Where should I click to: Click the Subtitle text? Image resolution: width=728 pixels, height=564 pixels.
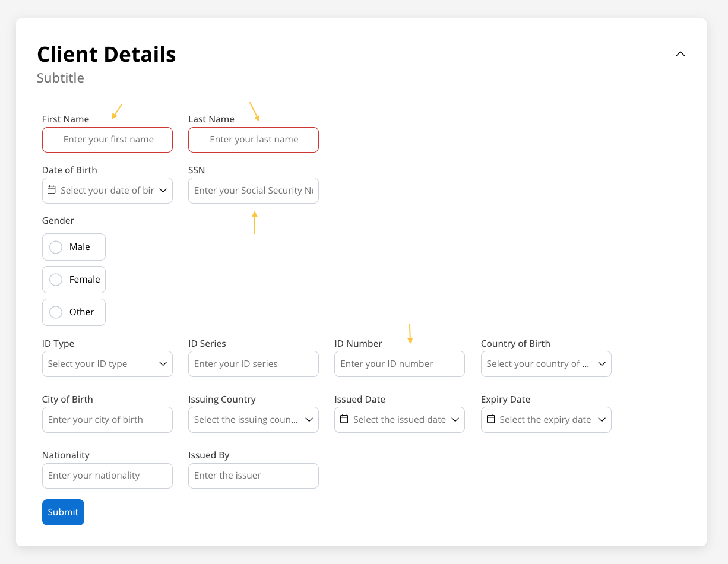(61, 78)
